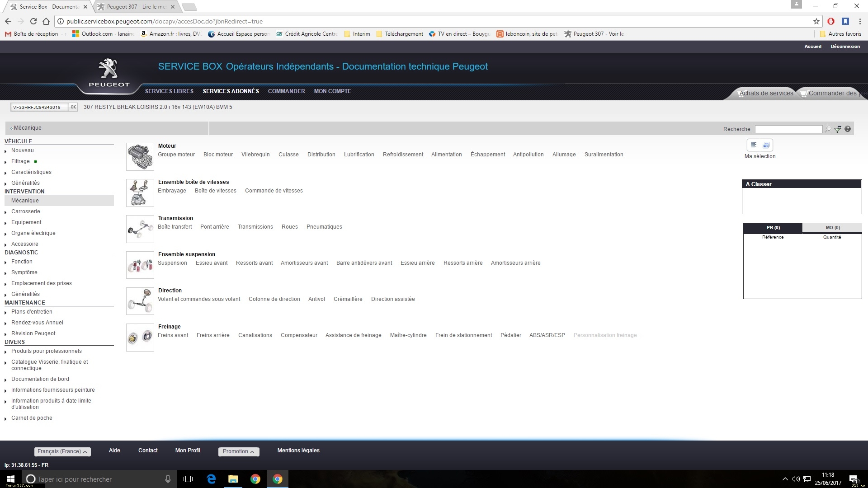Click the magnifier search icon next to Recherche

(828, 129)
